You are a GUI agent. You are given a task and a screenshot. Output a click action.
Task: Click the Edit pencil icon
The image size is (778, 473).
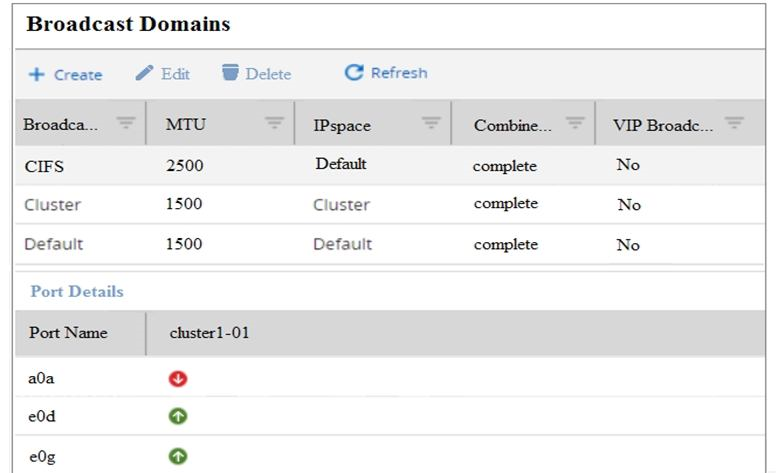[x=145, y=73]
